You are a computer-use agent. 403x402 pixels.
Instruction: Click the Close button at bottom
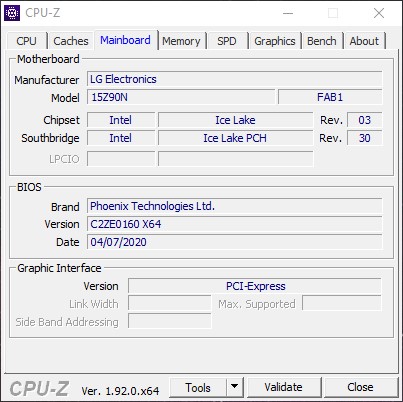pos(360,387)
